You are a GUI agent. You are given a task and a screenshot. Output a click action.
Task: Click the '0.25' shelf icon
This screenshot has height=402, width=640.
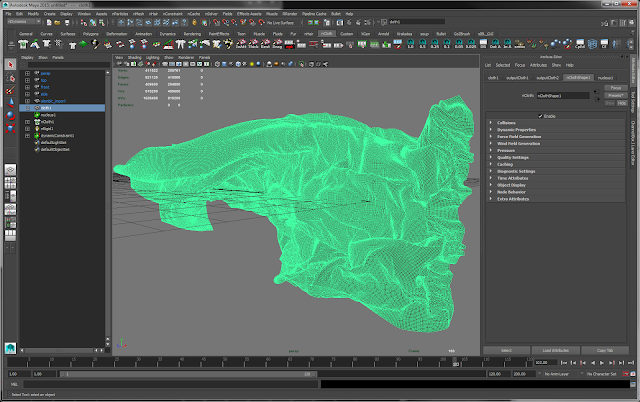435,44
